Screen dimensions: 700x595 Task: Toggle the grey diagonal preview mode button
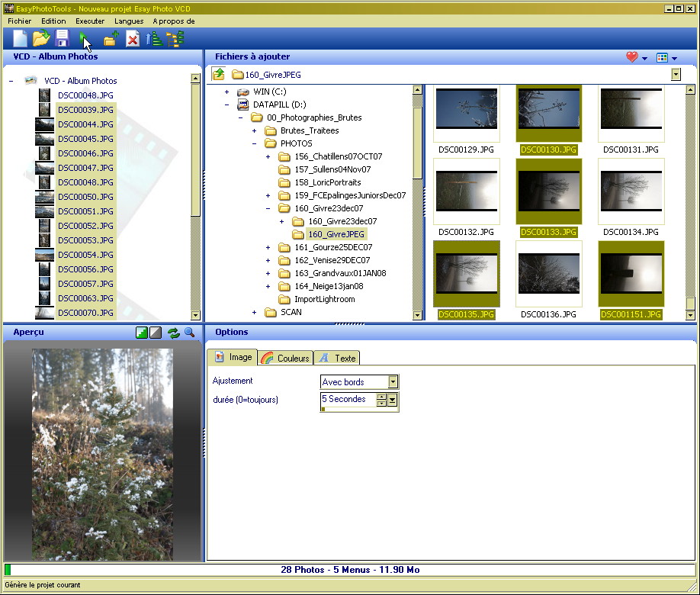click(155, 333)
